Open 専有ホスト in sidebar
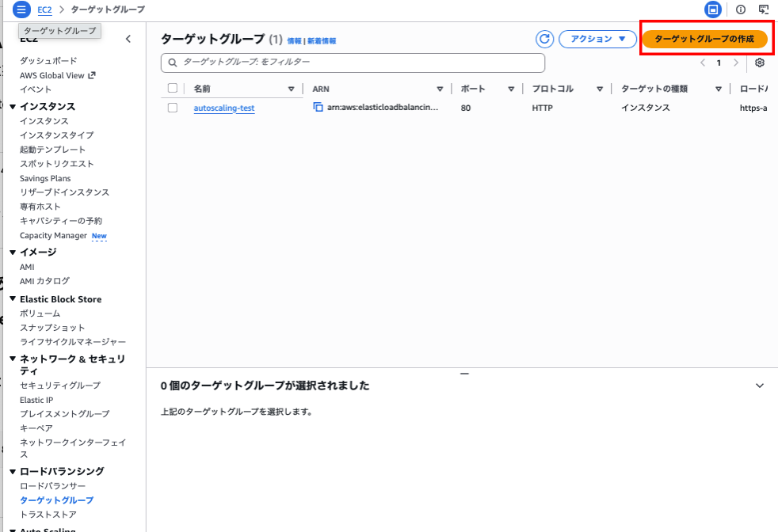 pos(40,207)
